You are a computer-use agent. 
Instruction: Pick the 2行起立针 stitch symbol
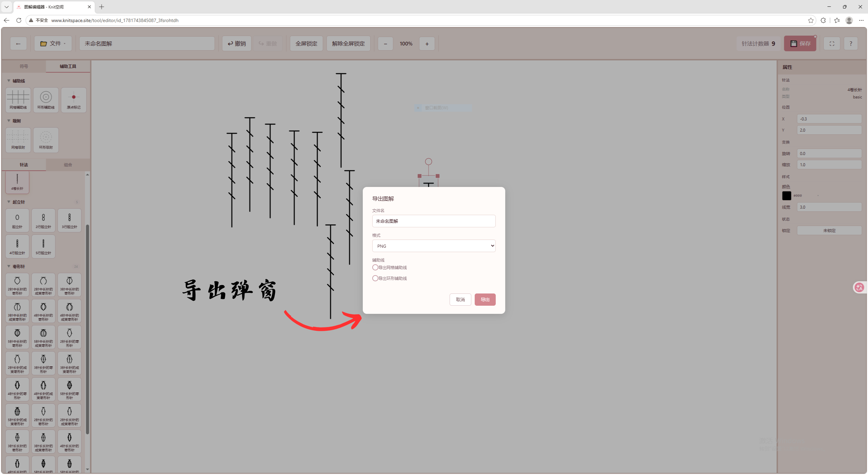(43, 220)
